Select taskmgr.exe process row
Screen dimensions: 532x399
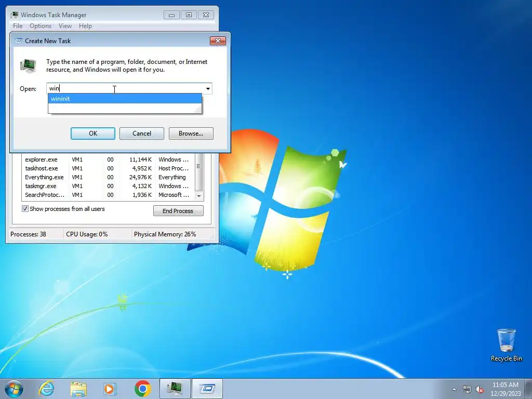(108, 186)
